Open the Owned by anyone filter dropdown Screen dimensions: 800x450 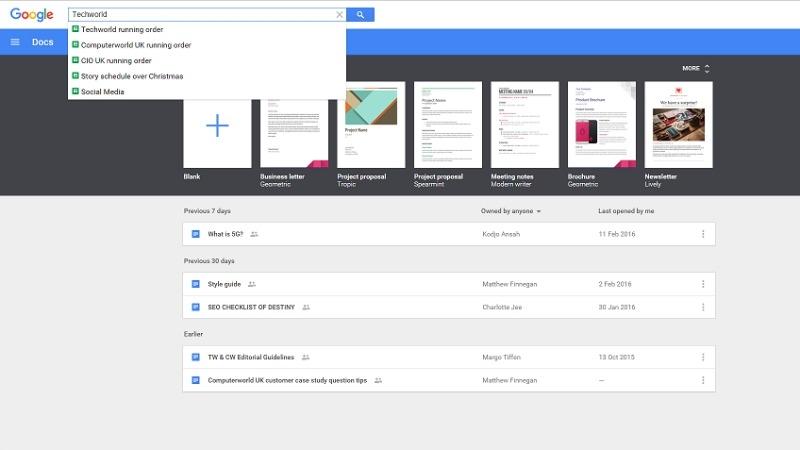pyautogui.click(x=511, y=211)
